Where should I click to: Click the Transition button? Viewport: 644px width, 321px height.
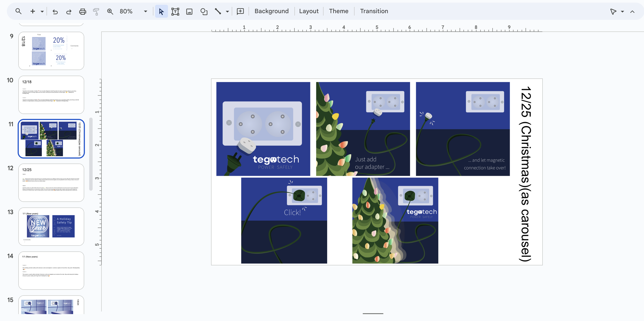[374, 11]
